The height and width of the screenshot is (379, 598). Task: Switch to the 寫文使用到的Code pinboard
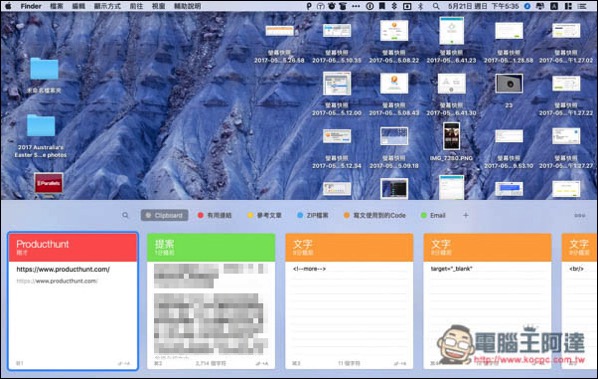click(x=375, y=215)
